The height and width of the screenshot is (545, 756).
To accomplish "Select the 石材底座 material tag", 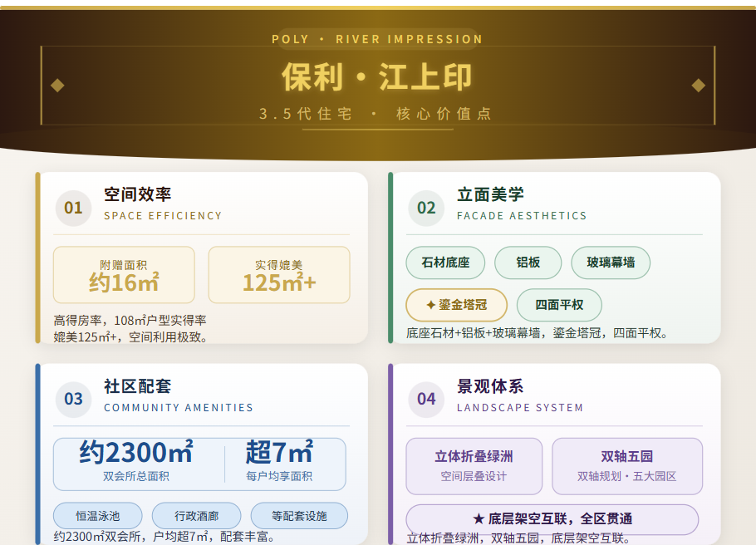I will coord(445,263).
